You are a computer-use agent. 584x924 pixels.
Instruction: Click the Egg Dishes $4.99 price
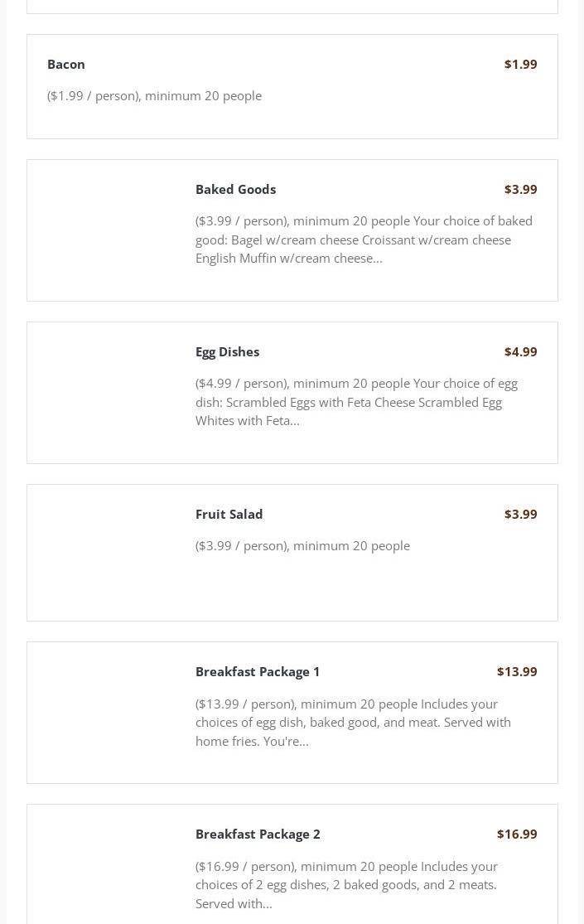(x=520, y=351)
